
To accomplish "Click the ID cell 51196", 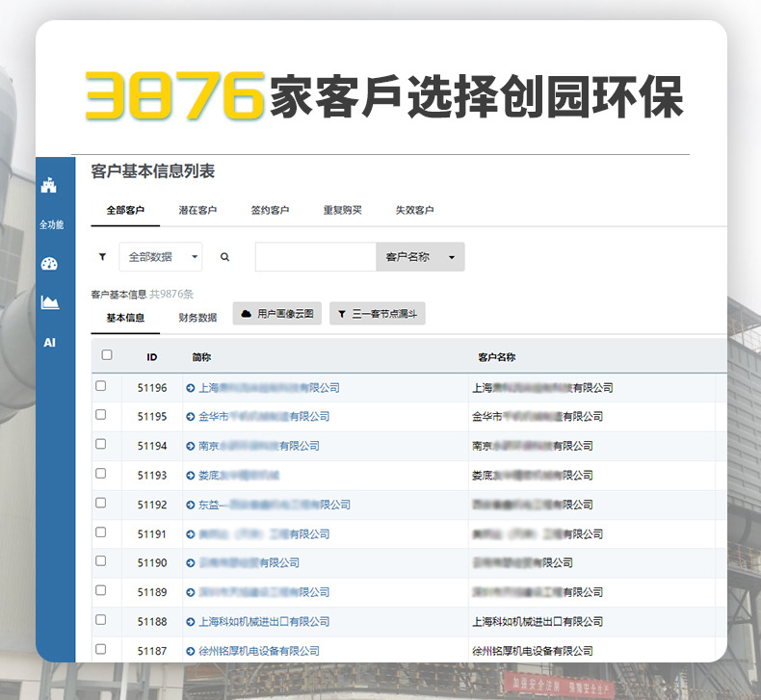I will [x=152, y=388].
